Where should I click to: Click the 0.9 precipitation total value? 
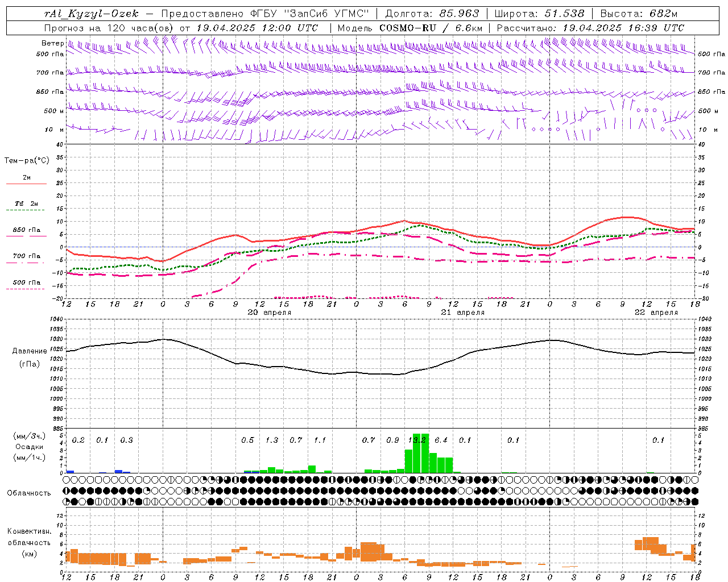click(392, 440)
